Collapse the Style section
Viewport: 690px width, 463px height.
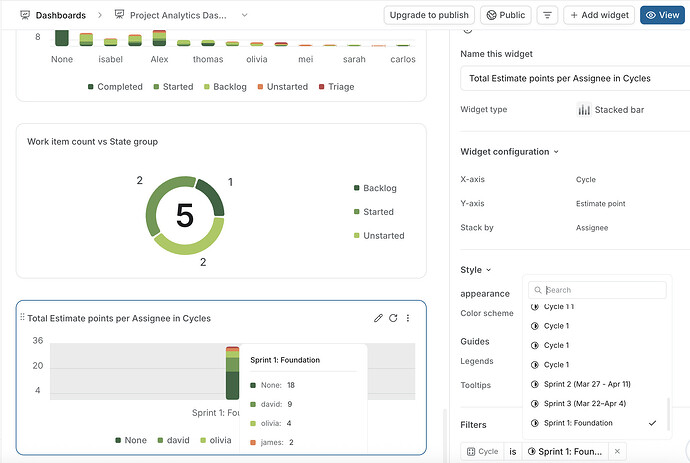pos(488,270)
